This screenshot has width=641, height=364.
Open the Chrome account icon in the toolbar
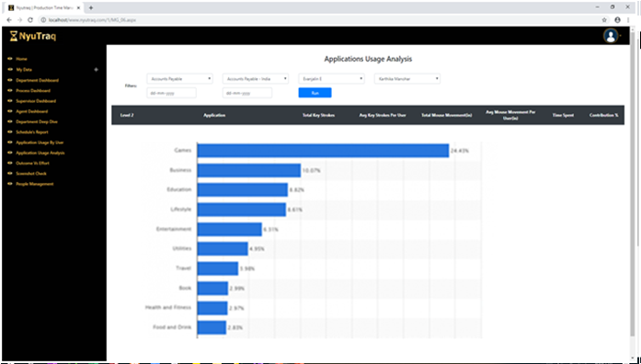coord(617,19)
